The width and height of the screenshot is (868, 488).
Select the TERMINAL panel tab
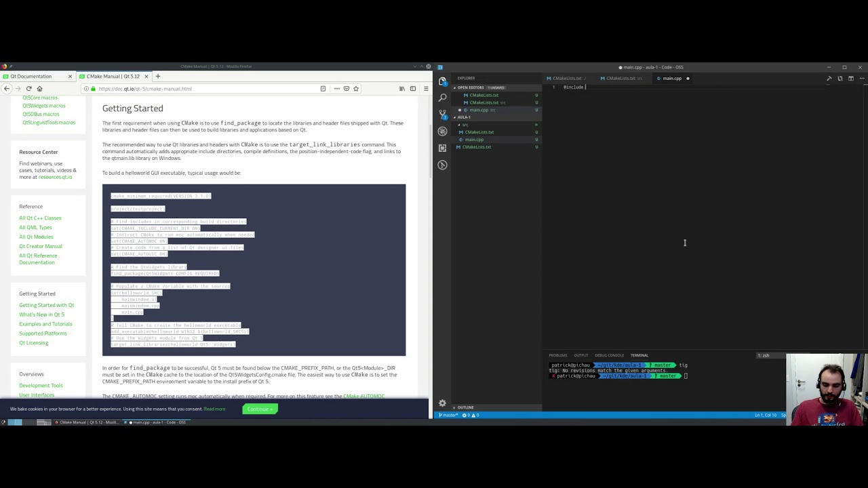(x=639, y=355)
